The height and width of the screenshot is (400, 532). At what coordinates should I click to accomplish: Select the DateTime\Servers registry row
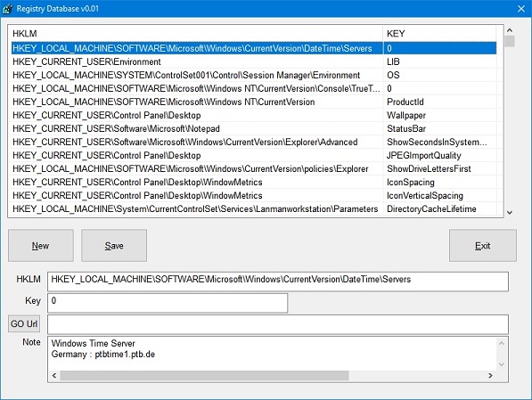[254, 48]
